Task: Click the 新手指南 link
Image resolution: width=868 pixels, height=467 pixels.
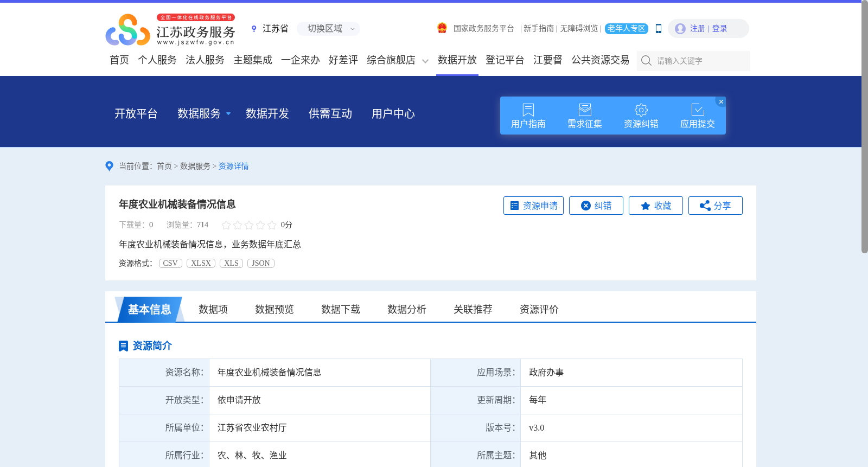Action: [539, 29]
